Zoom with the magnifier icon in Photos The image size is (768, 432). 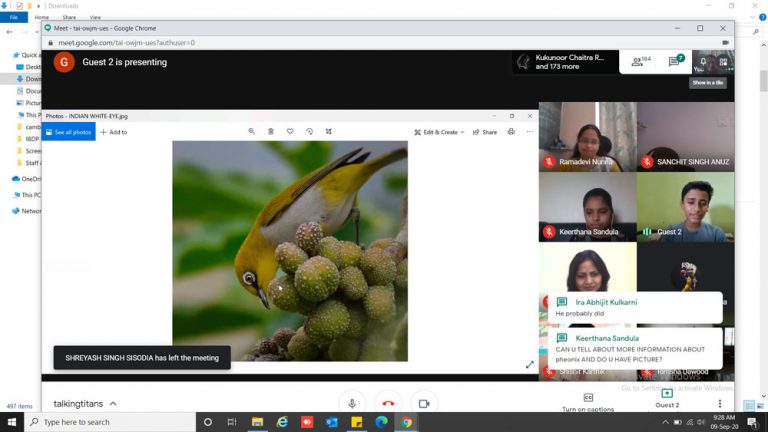(x=251, y=131)
